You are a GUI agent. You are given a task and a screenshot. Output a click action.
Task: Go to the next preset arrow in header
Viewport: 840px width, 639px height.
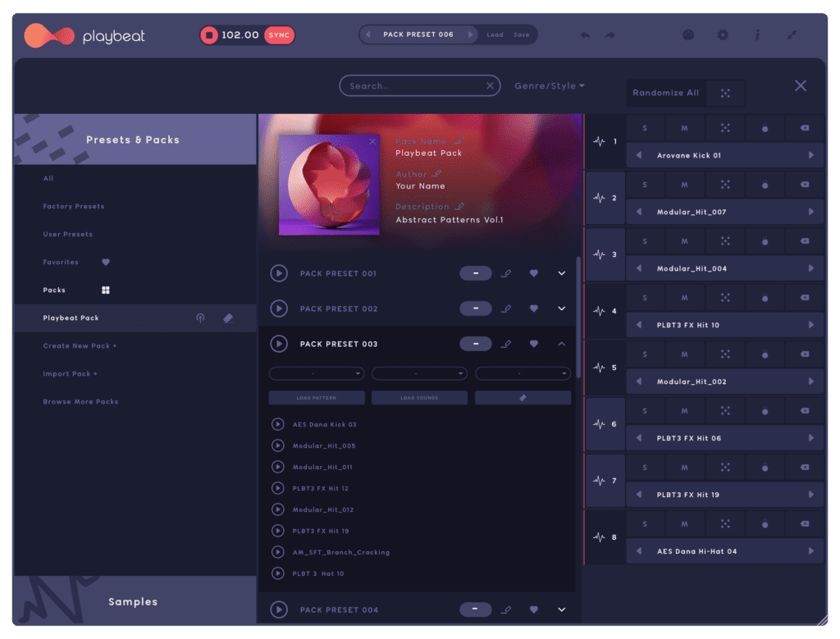[x=470, y=34]
